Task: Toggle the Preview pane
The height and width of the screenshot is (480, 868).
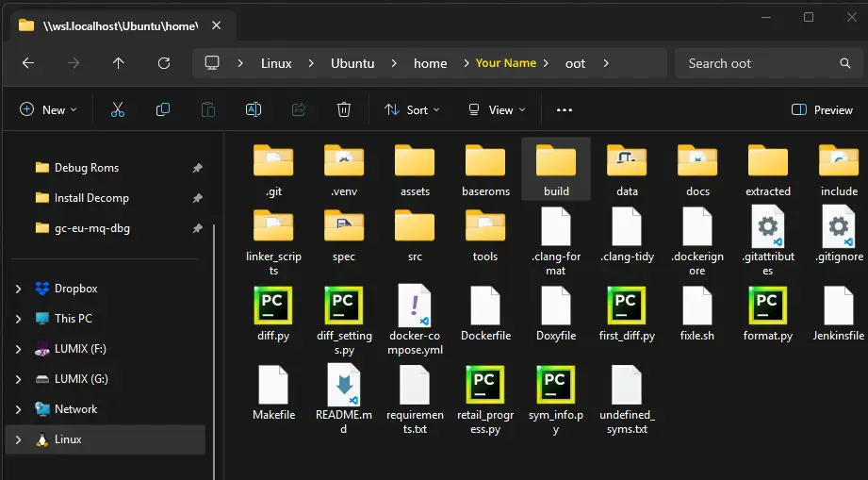Action: click(822, 109)
